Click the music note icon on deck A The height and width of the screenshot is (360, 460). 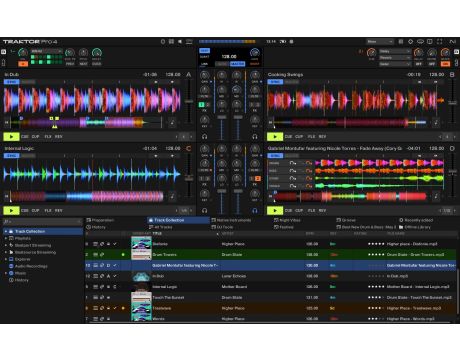click(x=172, y=122)
